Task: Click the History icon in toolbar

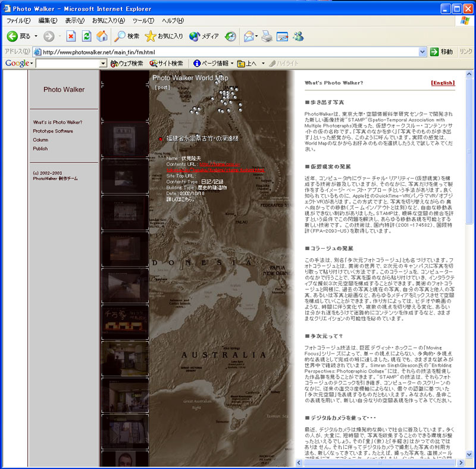Action: coord(230,36)
